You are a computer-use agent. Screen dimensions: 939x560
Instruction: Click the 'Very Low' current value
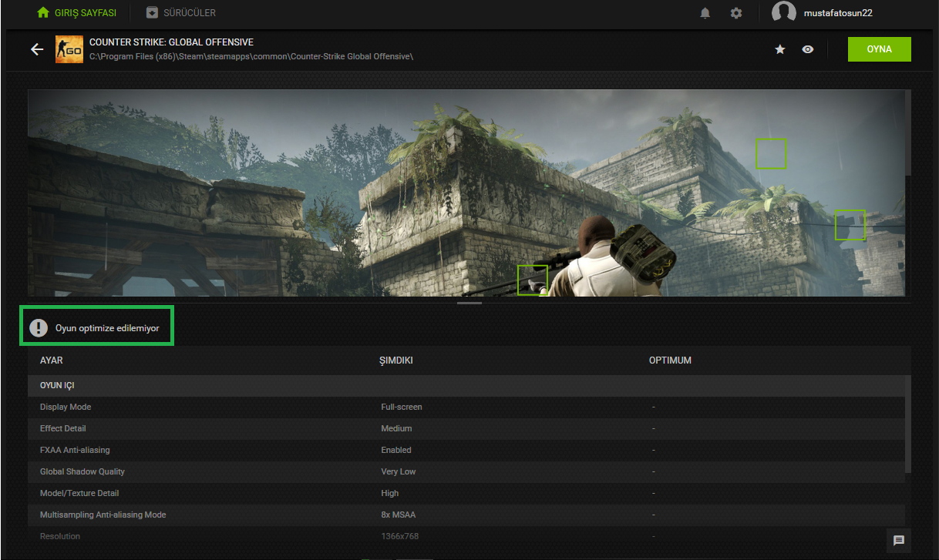coord(399,471)
